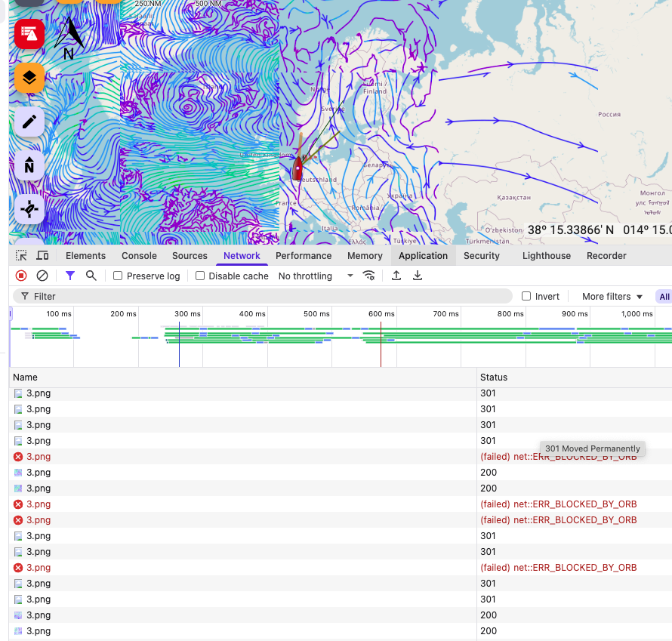Image resolution: width=672 pixels, height=641 pixels.
Task: Sort requests by Name column header
Action: coord(243,378)
